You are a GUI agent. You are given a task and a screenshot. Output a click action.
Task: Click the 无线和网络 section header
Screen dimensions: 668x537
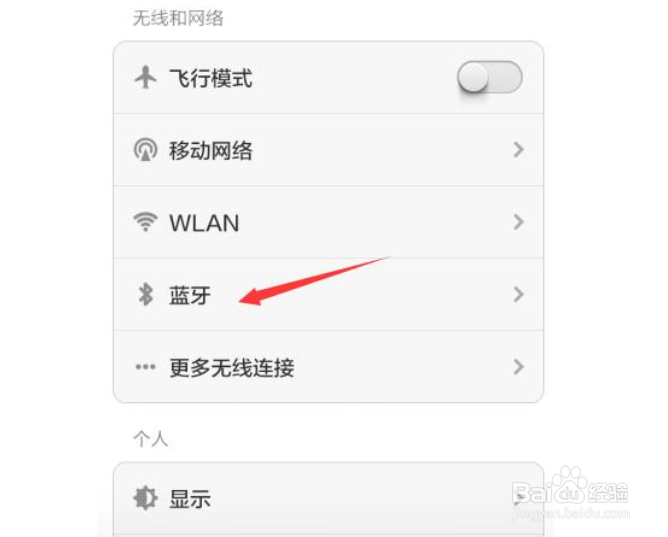pyautogui.click(x=178, y=18)
